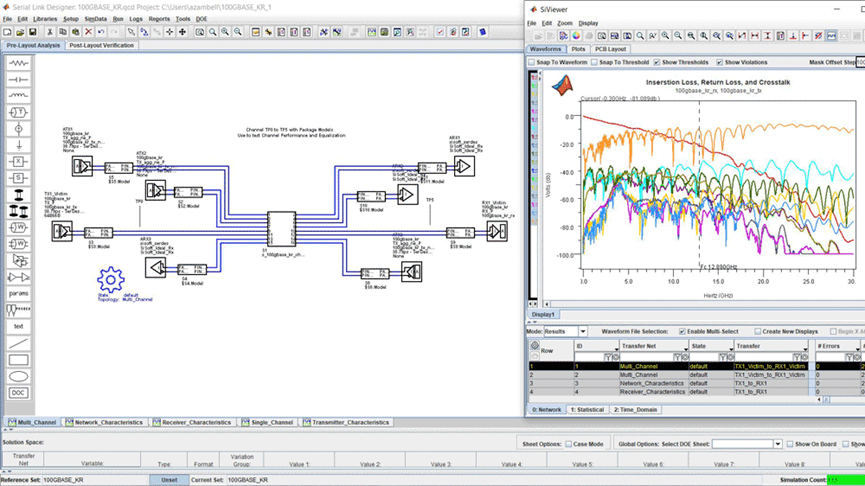Pick the inductor component tool
The image size is (865, 486).
19,96
